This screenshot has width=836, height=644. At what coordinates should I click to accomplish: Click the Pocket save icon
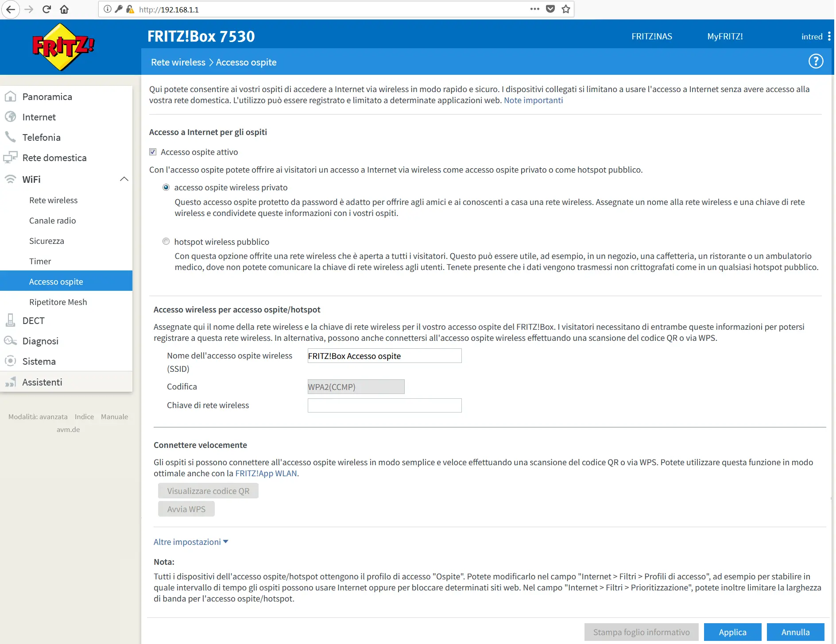click(x=550, y=9)
